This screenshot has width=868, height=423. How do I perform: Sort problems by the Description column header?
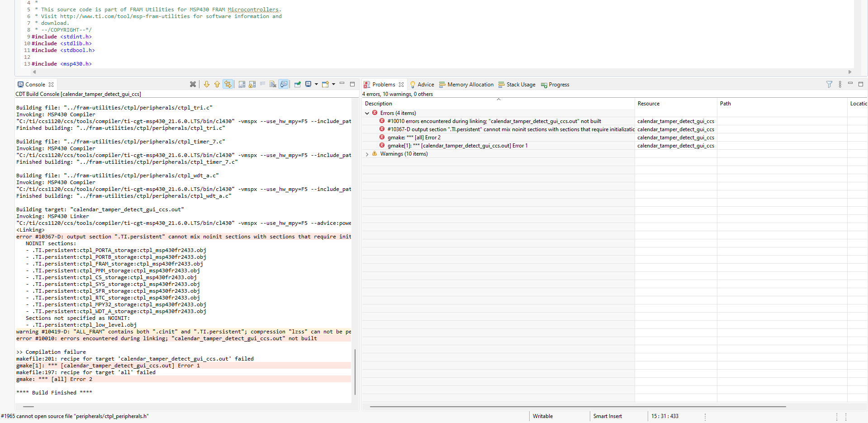click(498, 104)
